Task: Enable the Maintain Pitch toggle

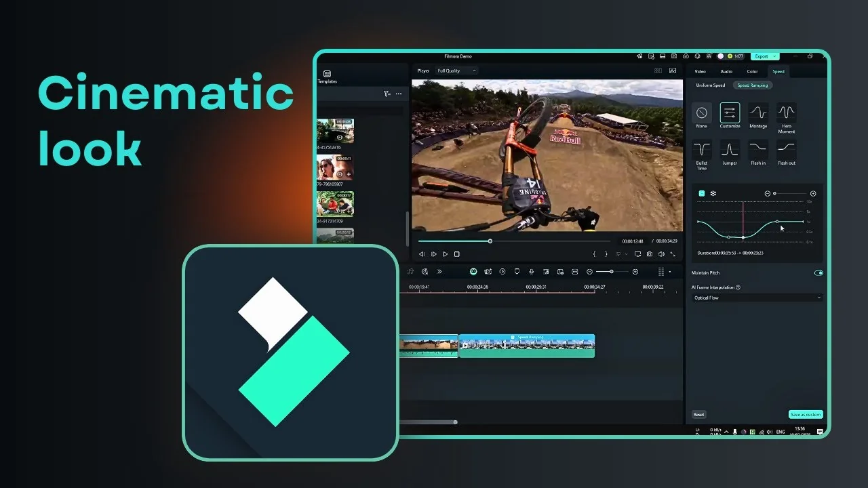Action: [818, 272]
